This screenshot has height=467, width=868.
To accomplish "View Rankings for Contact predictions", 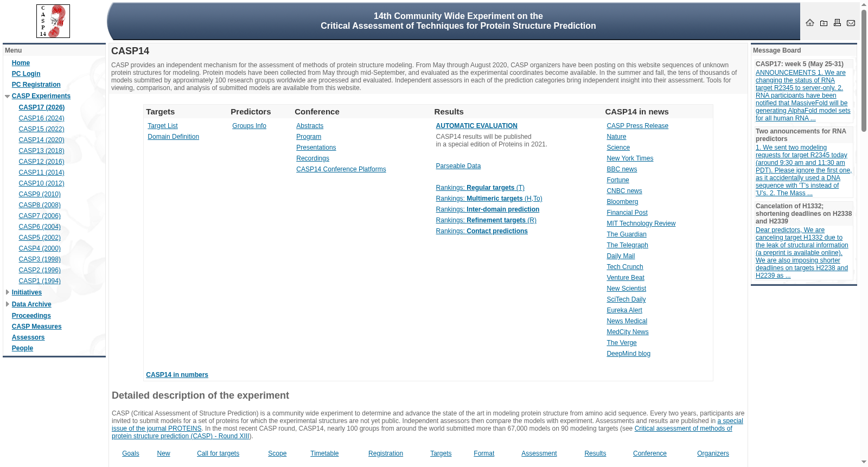I will (x=482, y=231).
